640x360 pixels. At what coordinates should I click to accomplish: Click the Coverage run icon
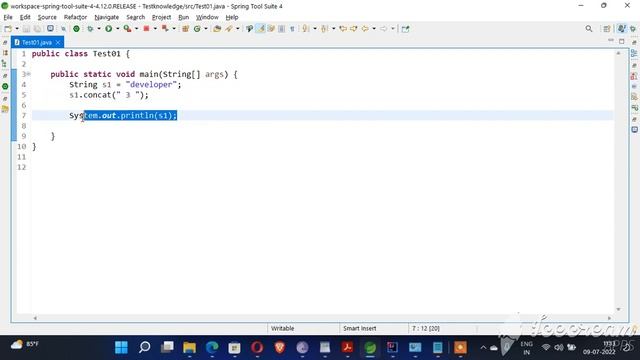coord(127,29)
